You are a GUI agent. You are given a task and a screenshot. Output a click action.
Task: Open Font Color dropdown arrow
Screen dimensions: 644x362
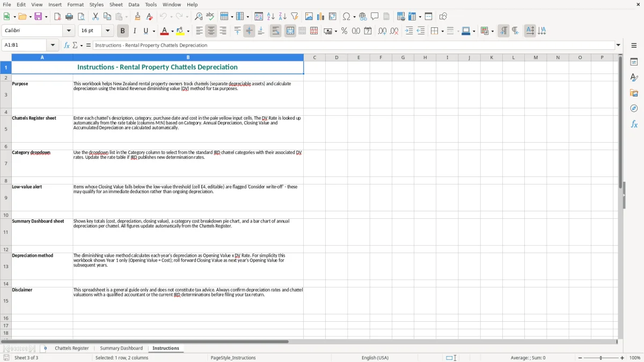(x=172, y=31)
